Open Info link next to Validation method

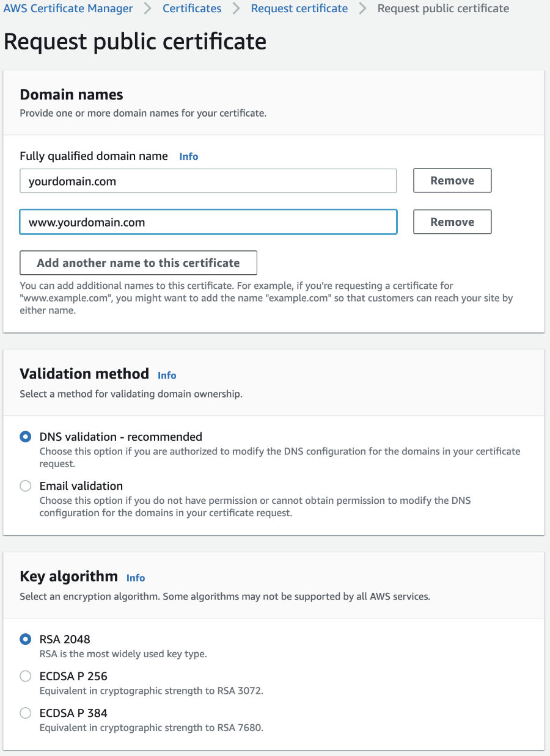point(167,375)
